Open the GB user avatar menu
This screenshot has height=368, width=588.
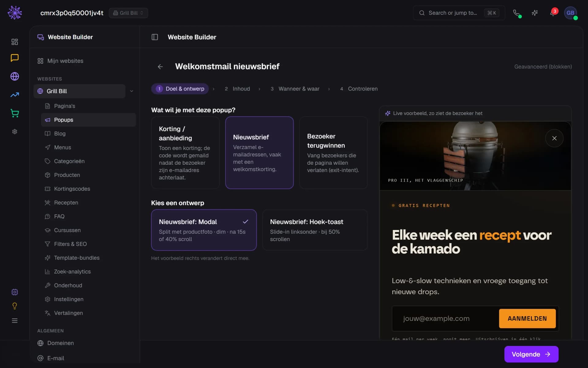click(570, 13)
